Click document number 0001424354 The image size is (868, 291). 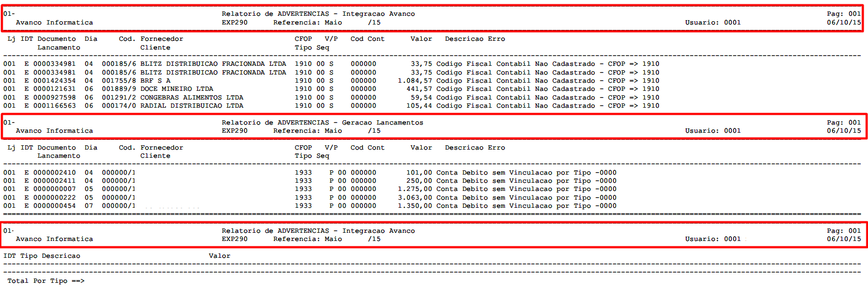click(54, 81)
